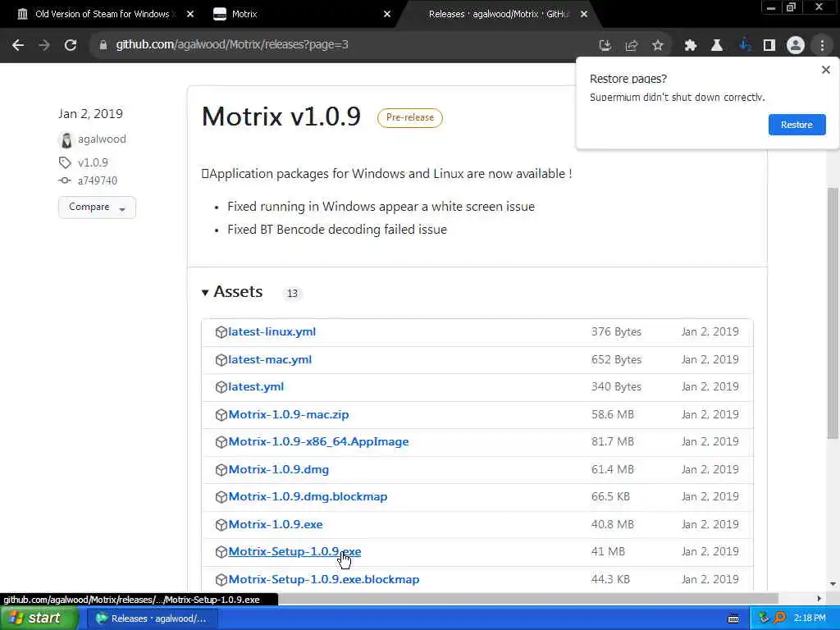Image resolution: width=840 pixels, height=630 pixels.
Task: Collapse the Assets section triangle
Action: [204, 293]
